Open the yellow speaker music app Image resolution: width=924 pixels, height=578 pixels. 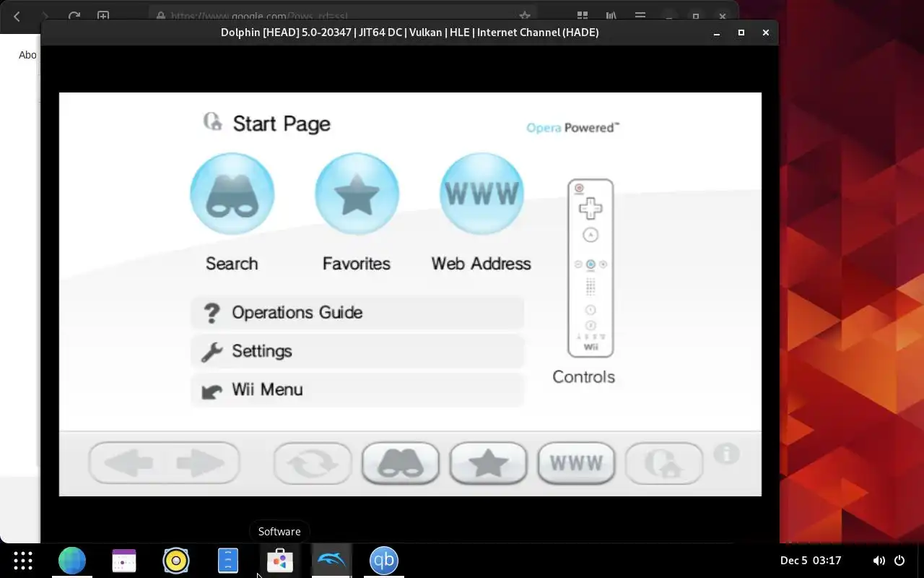tap(176, 561)
